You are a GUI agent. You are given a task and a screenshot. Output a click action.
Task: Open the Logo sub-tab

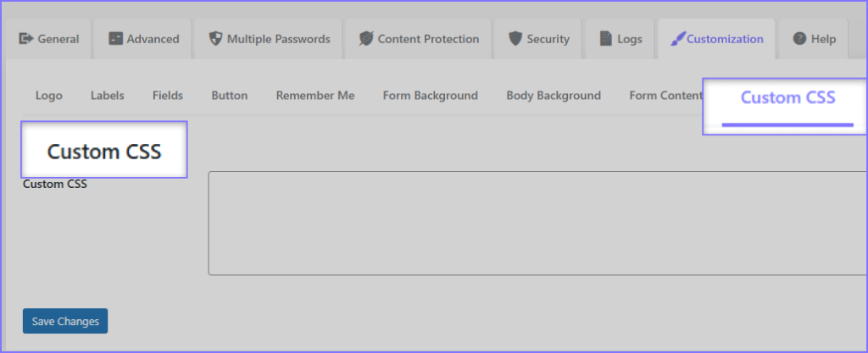[48, 96]
